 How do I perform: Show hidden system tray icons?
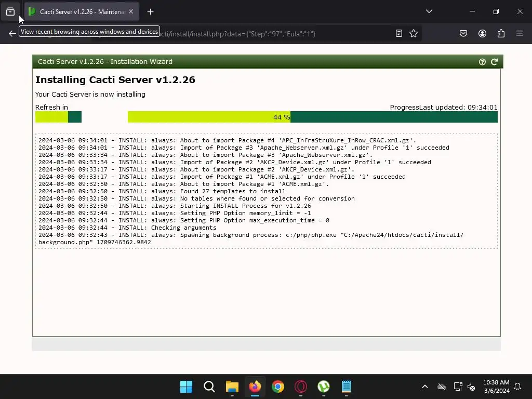click(425, 387)
